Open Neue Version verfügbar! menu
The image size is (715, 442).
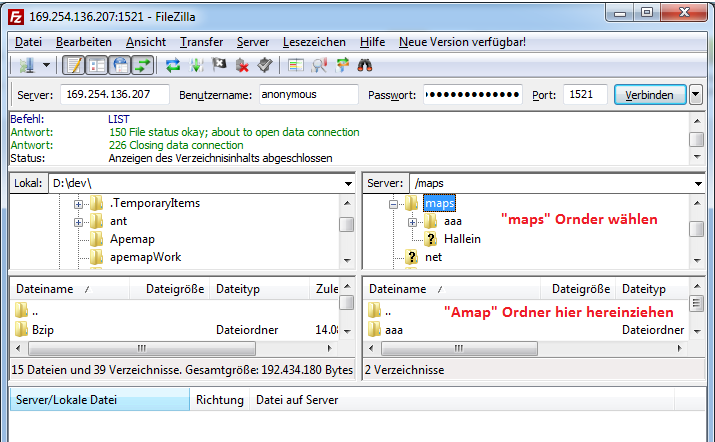[x=462, y=42]
